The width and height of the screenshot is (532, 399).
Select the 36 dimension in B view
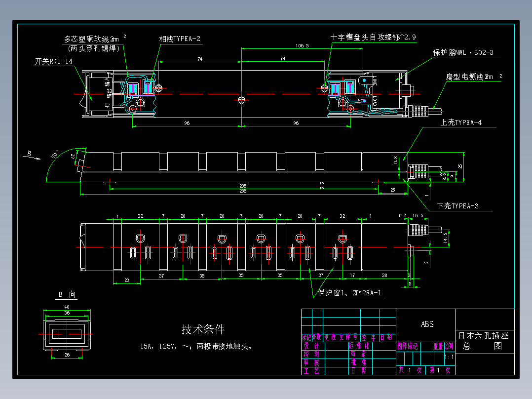[67, 313]
